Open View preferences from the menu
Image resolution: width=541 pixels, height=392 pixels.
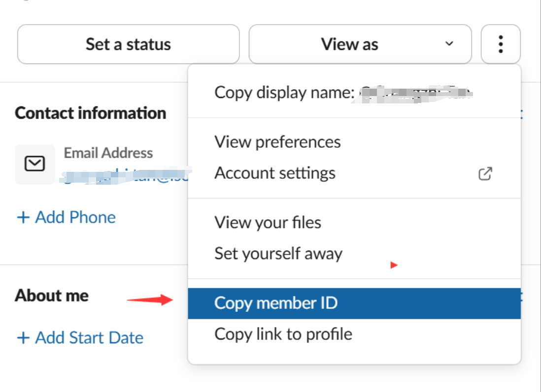coord(277,142)
